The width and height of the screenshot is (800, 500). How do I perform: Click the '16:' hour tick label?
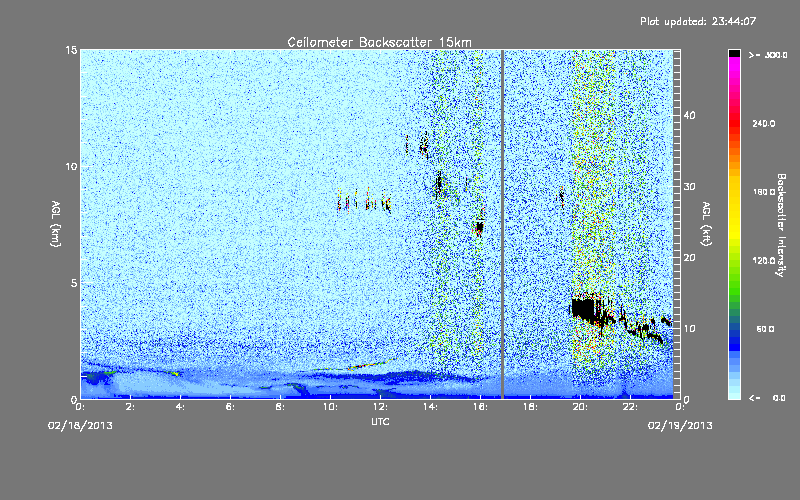click(x=480, y=407)
